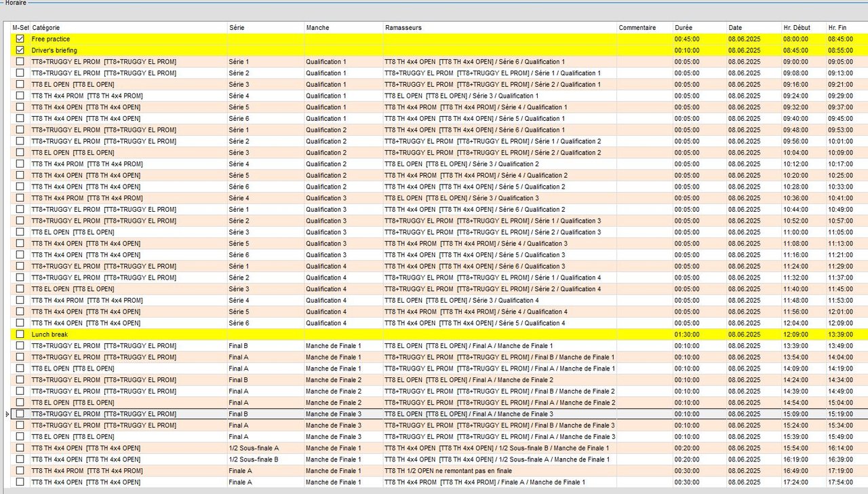The width and height of the screenshot is (868, 494).
Task: Click the Commentaire column header
Action: (645, 28)
